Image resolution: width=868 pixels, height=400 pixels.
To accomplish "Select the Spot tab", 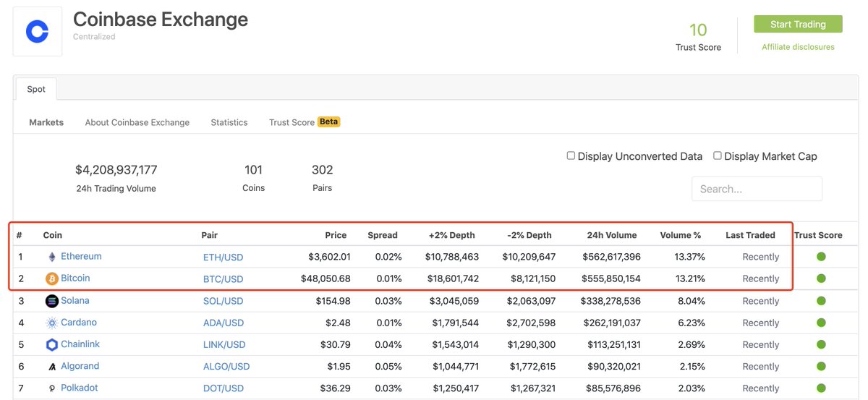I will coord(36,89).
